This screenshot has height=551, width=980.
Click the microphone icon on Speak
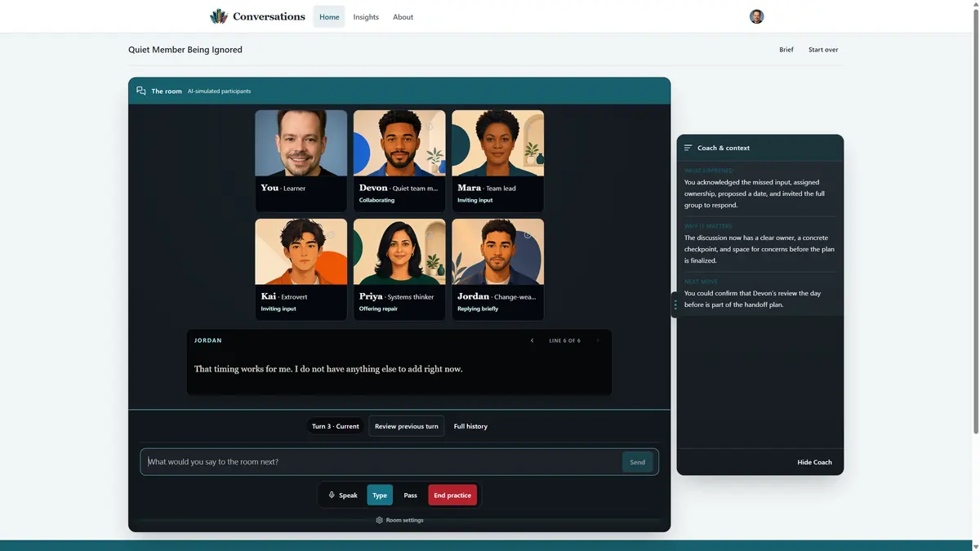(x=332, y=495)
